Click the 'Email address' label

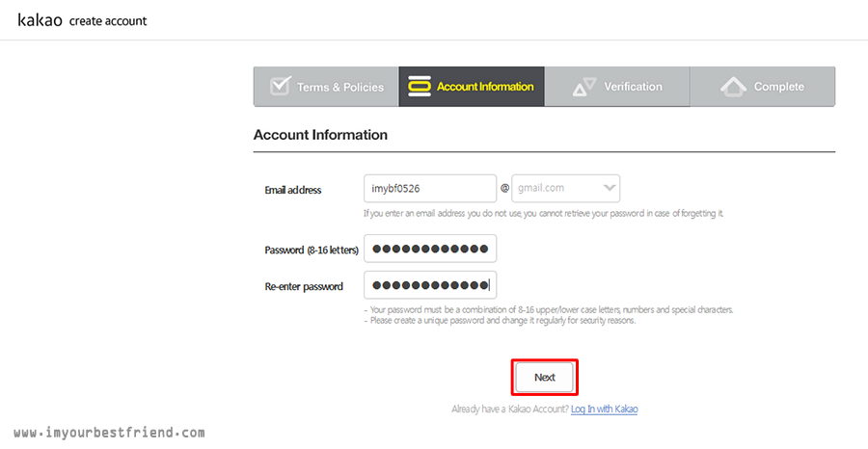pyautogui.click(x=293, y=190)
